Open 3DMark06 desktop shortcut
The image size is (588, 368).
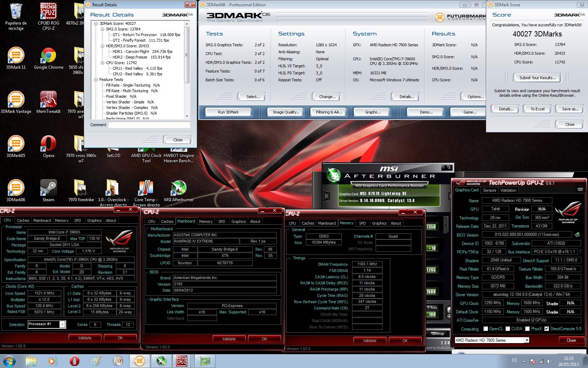[16, 191]
